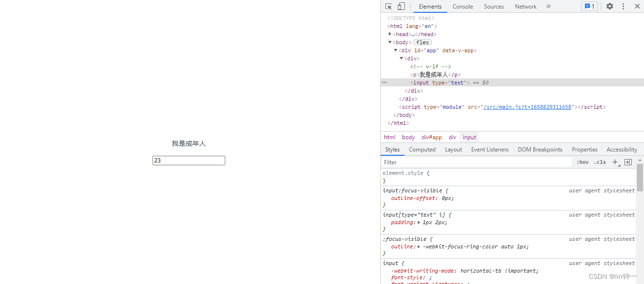Switch to the Console tab
644x284 pixels.
tap(462, 6)
